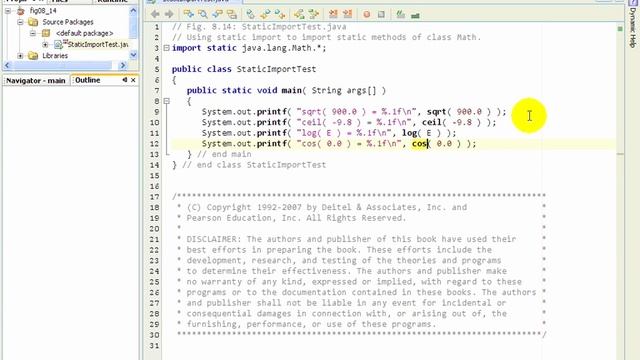Viewport: 640px width, 360px height.
Task: Click the first yellow-green matching word icon
Action: click(299, 14)
